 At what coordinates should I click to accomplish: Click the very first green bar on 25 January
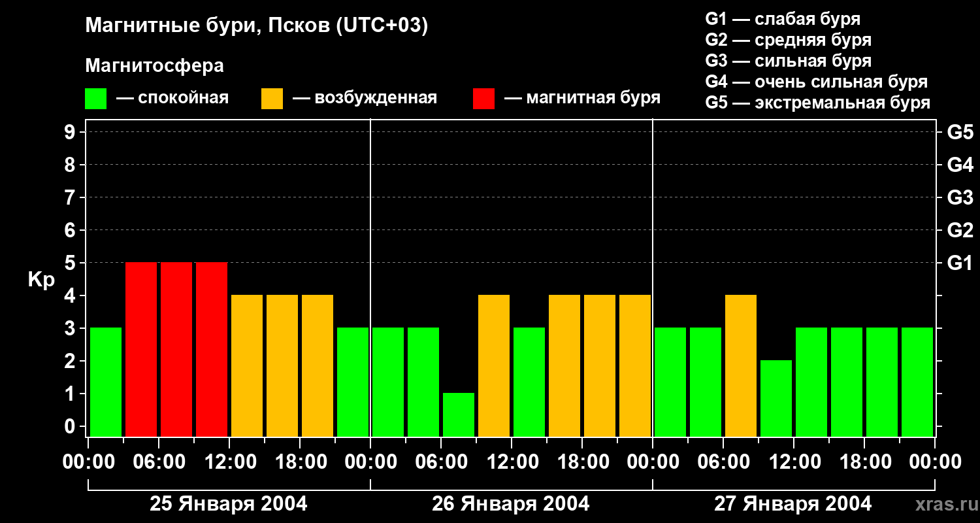(106, 382)
